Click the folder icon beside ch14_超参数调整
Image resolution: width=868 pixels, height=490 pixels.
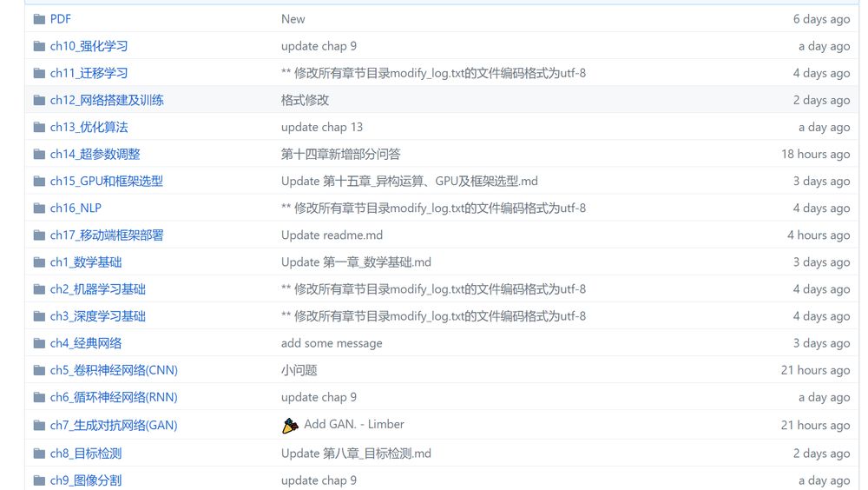(39, 154)
